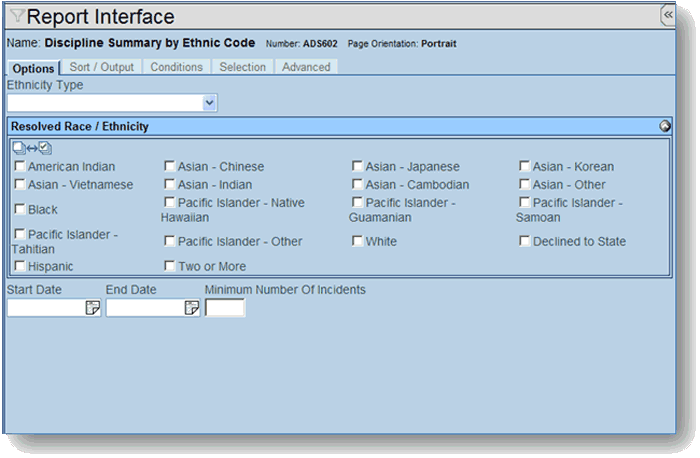
Task: Check the Hispanic checkbox
Action: pyautogui.click(x=20, y=266)
